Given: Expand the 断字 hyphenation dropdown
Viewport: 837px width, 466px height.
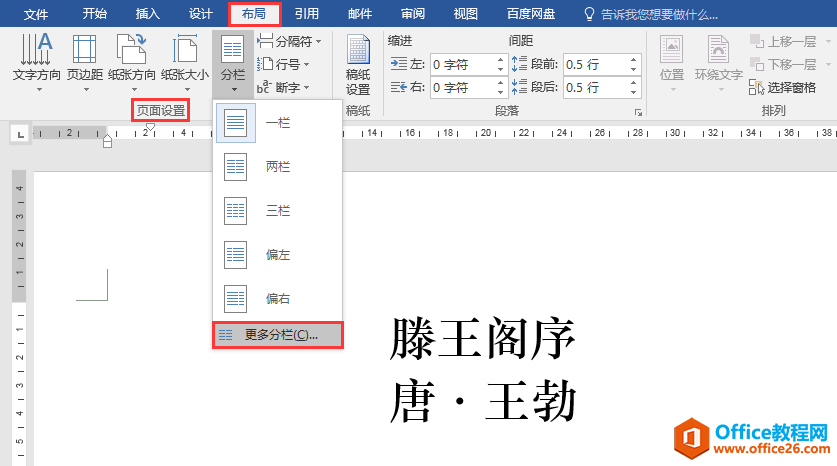Looking at the screenshot, I should (x=283, y=87).
